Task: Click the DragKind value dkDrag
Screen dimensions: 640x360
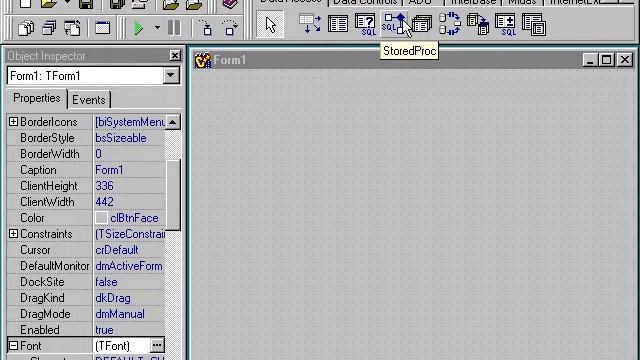Action: tap(113, 298)
